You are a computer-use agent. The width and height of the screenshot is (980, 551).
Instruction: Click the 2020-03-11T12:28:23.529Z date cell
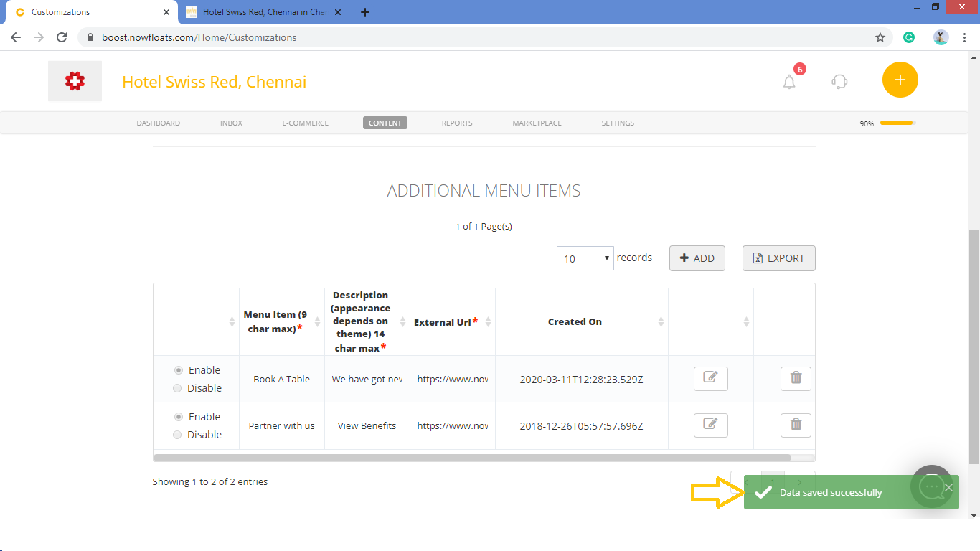click(582, 379)
